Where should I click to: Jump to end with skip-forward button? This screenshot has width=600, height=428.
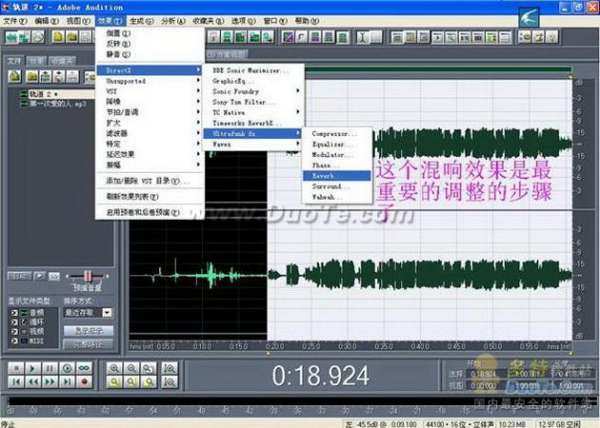pos(67,382)
